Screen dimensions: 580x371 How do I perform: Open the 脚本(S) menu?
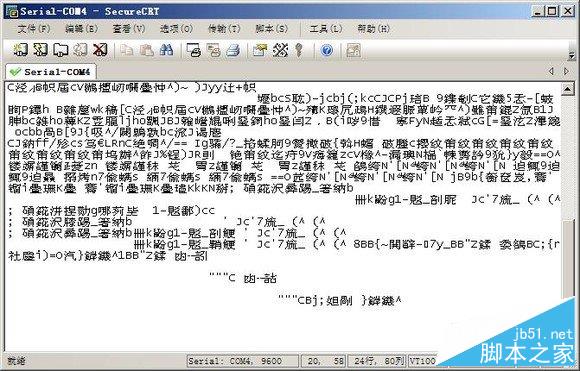click(x=271, y=29)
